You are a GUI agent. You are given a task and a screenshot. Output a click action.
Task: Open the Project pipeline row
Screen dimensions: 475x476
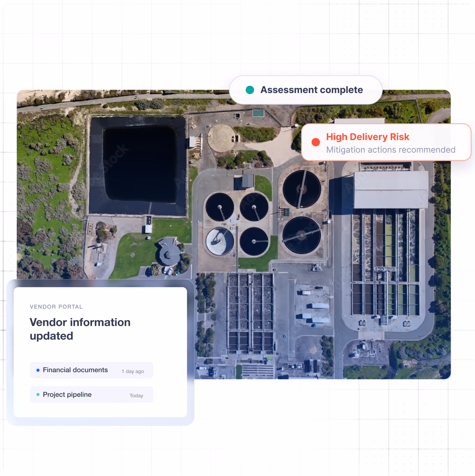coord(91,394)
